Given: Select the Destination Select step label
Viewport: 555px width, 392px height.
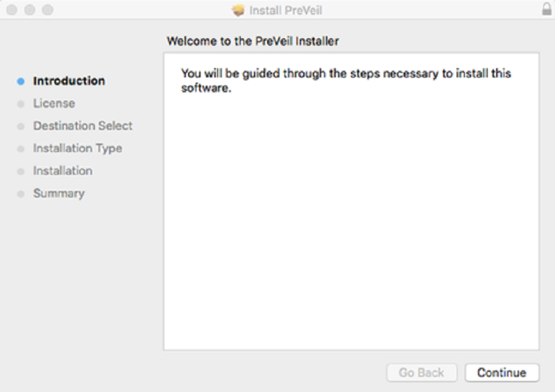Looking at the screenshot, I should [83, 126].
